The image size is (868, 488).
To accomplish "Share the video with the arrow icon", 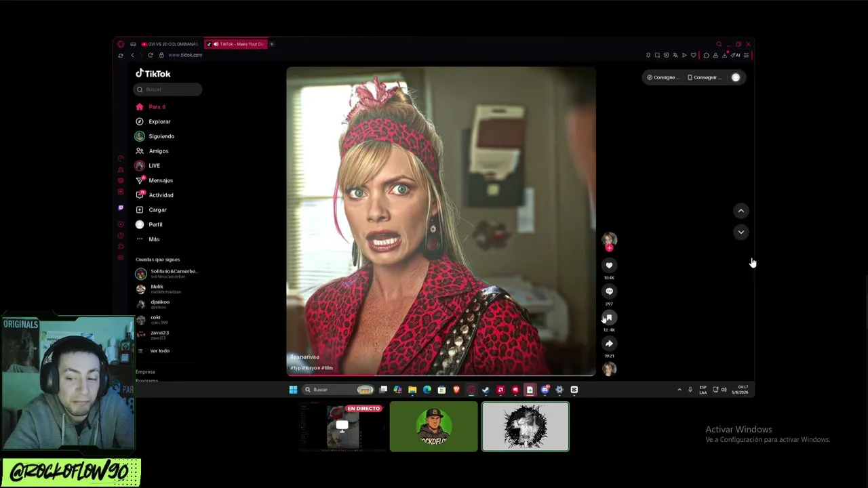I will 609,344.
